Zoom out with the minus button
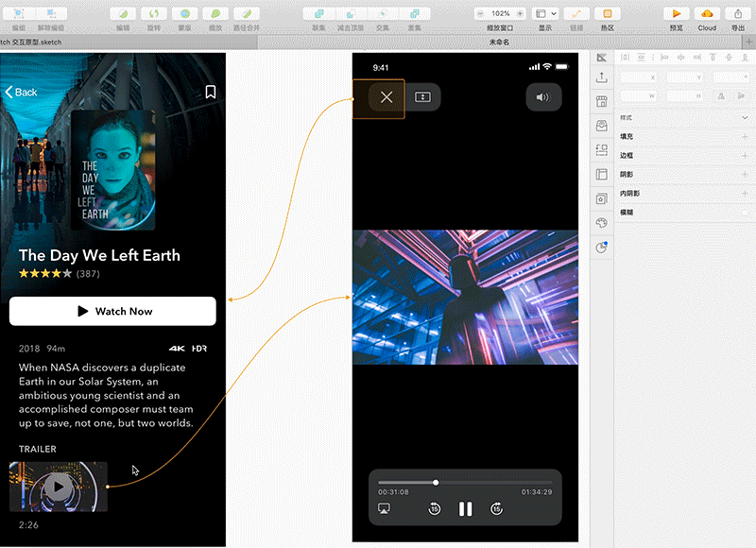The height and width of the screenshot is (548, 756). [480, 13]
